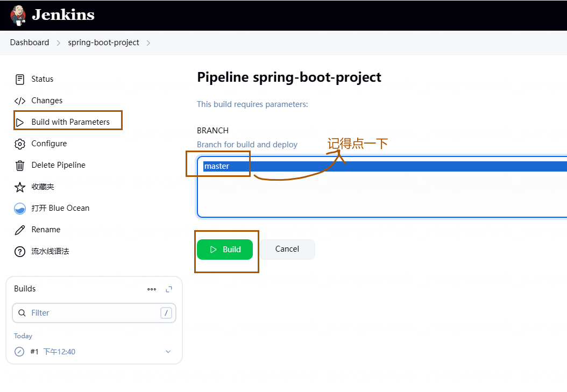
Task: Open the Jenkins home title link
Action: (x=63, y=15)
